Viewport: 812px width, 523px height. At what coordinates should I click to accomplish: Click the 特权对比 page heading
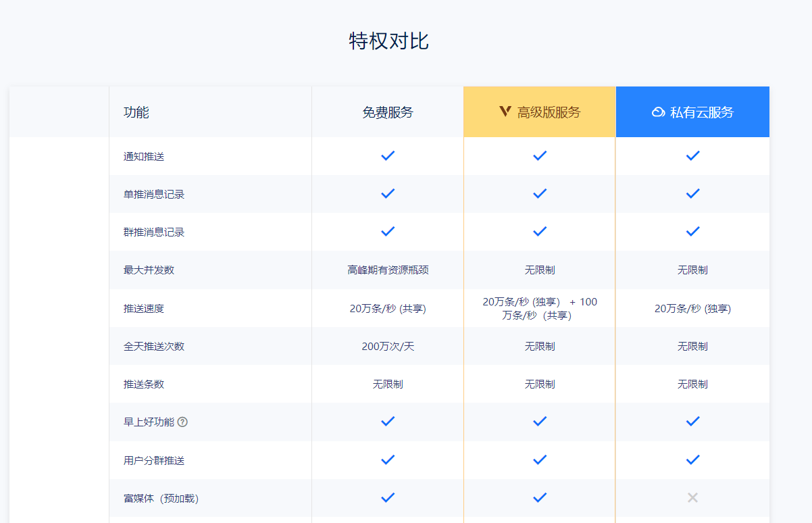388,41
